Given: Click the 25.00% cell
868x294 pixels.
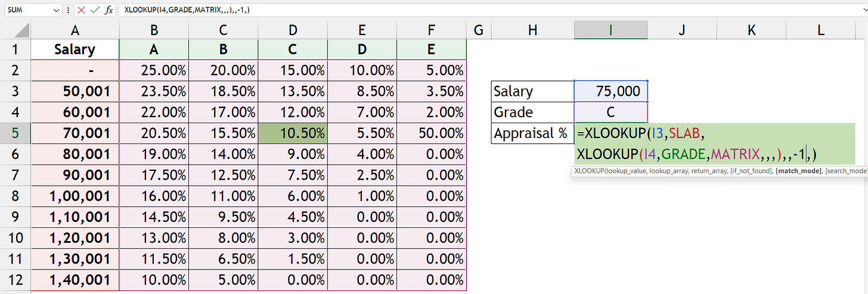Looking at the screenshot, I should coord(154,70).
